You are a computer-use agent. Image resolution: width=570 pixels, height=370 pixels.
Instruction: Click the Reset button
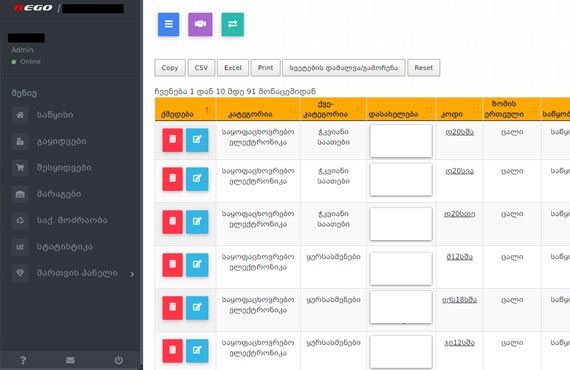click(424, 68)
